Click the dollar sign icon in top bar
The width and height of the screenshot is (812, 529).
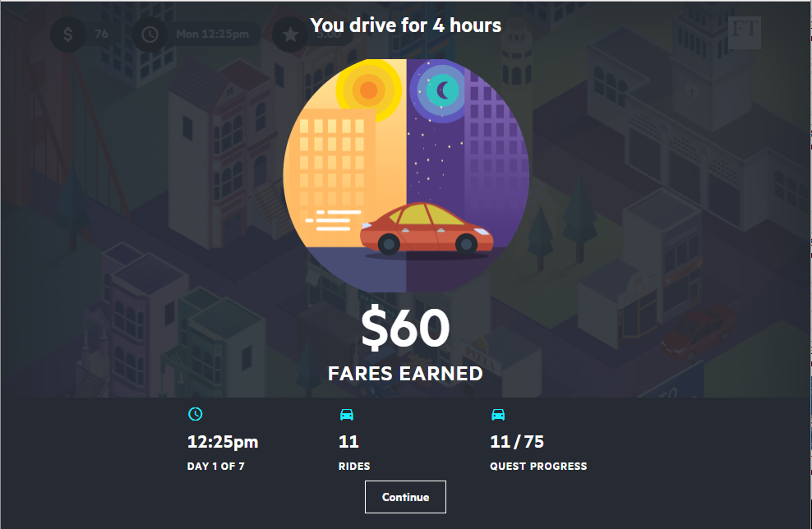click(68, 34)
